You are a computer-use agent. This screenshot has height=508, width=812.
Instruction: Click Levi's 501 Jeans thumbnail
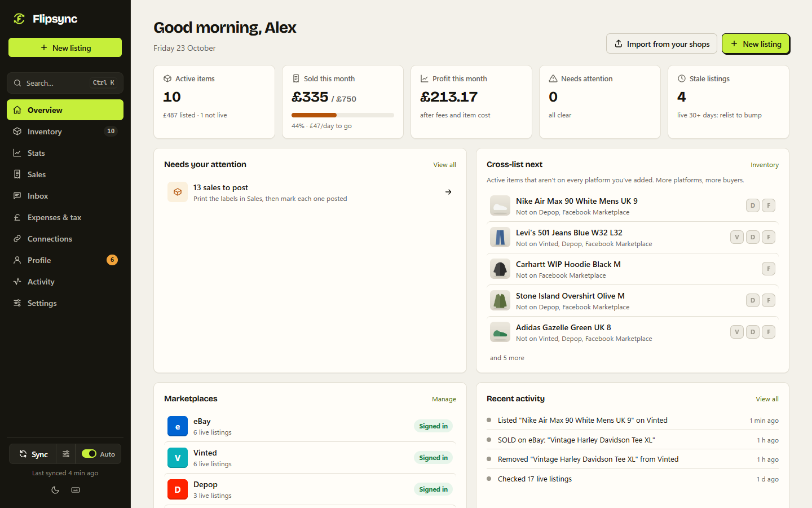click(x=500, y=238)
